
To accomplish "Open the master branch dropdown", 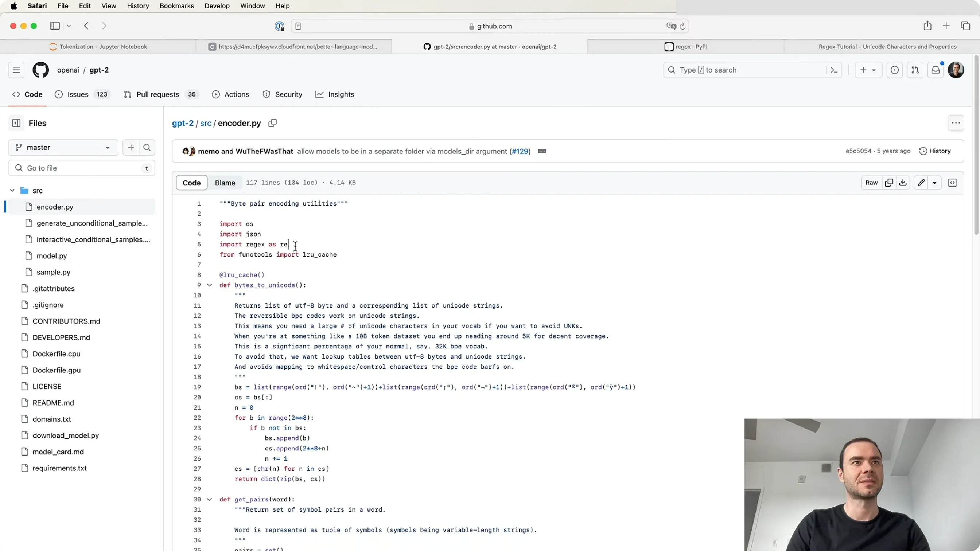I will (x=63, y=148).
